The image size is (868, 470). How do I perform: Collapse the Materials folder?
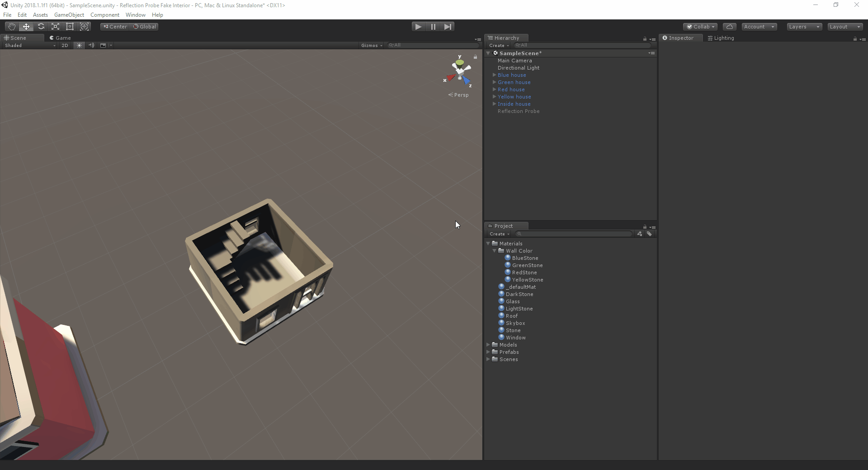[x=488, y=244]
